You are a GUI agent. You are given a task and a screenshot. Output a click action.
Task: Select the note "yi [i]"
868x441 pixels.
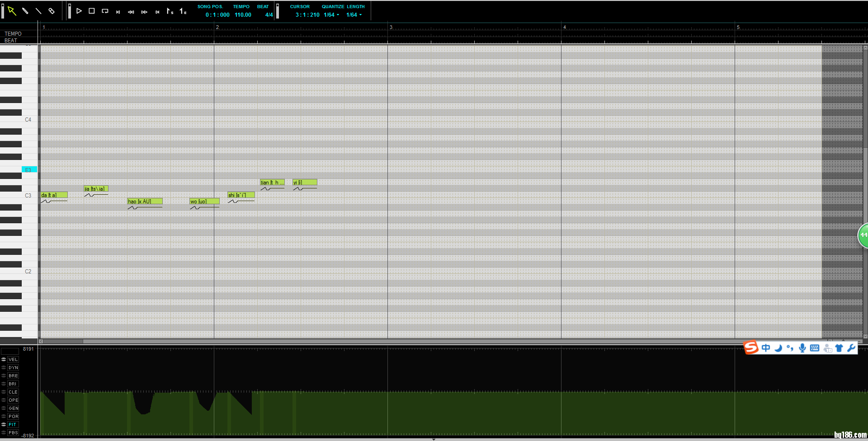(x=305, y=183)
